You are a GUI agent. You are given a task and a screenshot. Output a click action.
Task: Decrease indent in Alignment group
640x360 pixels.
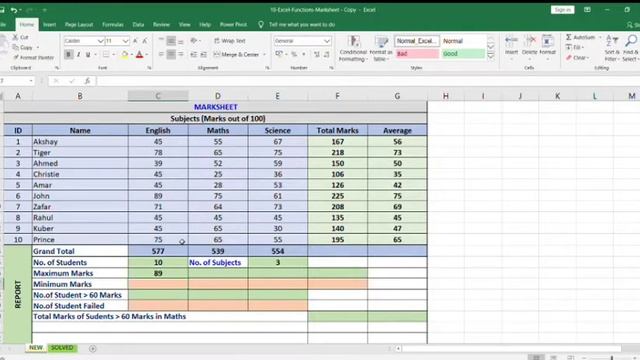point(193,54)
